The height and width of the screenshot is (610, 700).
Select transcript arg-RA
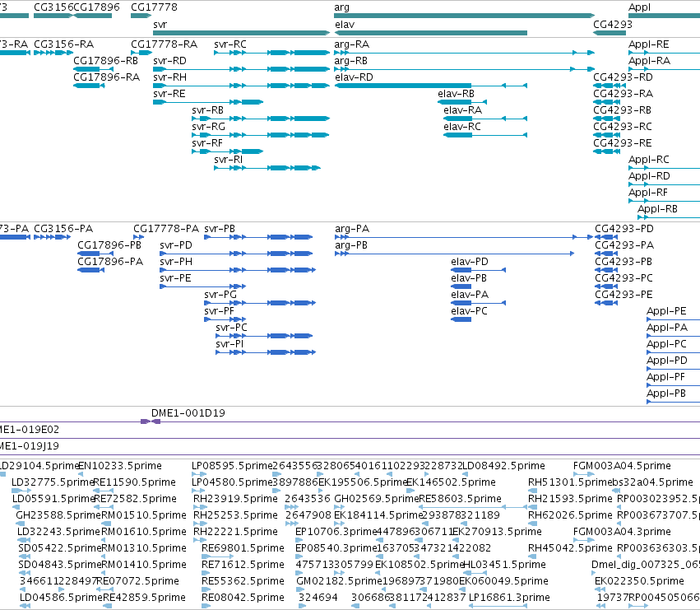(x=464, y=53)
